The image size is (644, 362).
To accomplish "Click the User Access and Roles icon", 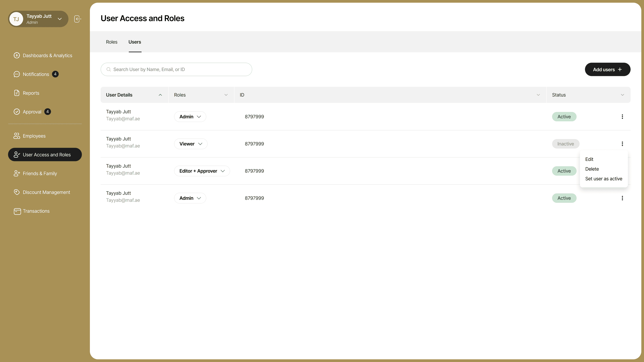I will coord(17,155).
